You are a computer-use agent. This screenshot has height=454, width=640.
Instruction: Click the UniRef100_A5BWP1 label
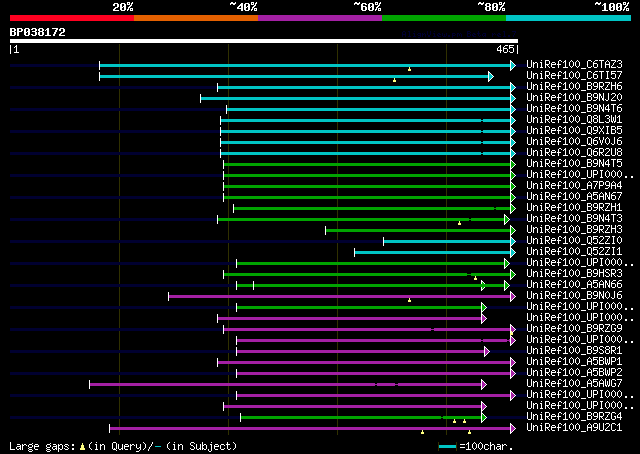click(574, 362)
